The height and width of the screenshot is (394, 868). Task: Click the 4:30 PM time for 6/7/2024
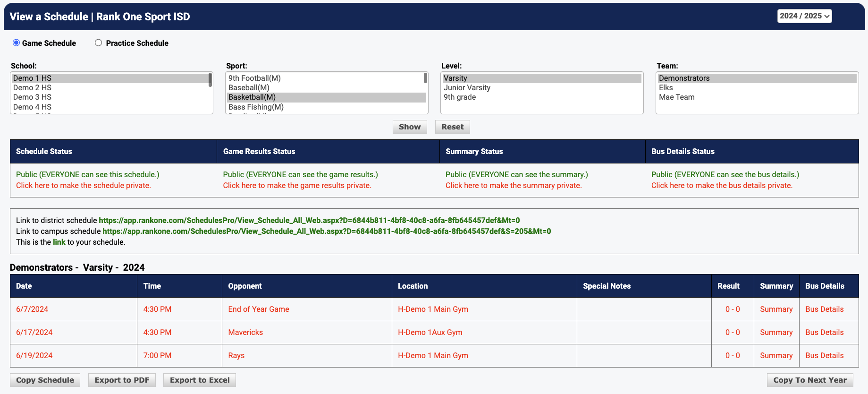(x=157, y=309)
